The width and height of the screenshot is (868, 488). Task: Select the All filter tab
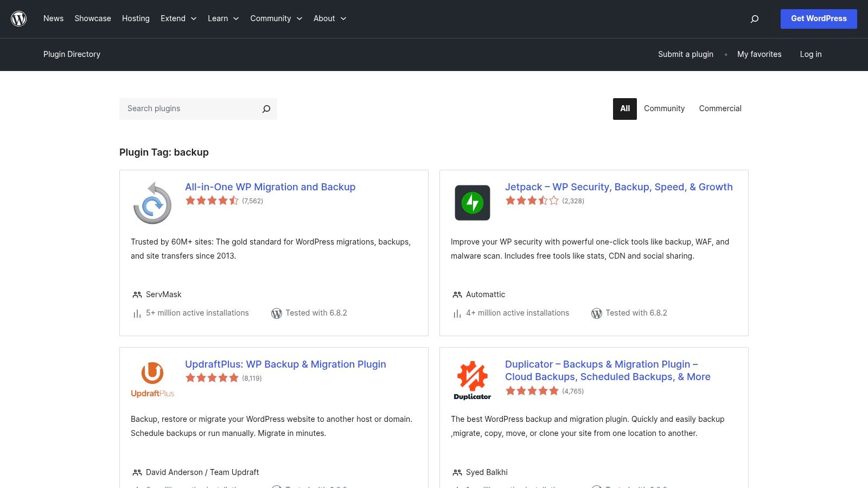click(x=625, y=109)
